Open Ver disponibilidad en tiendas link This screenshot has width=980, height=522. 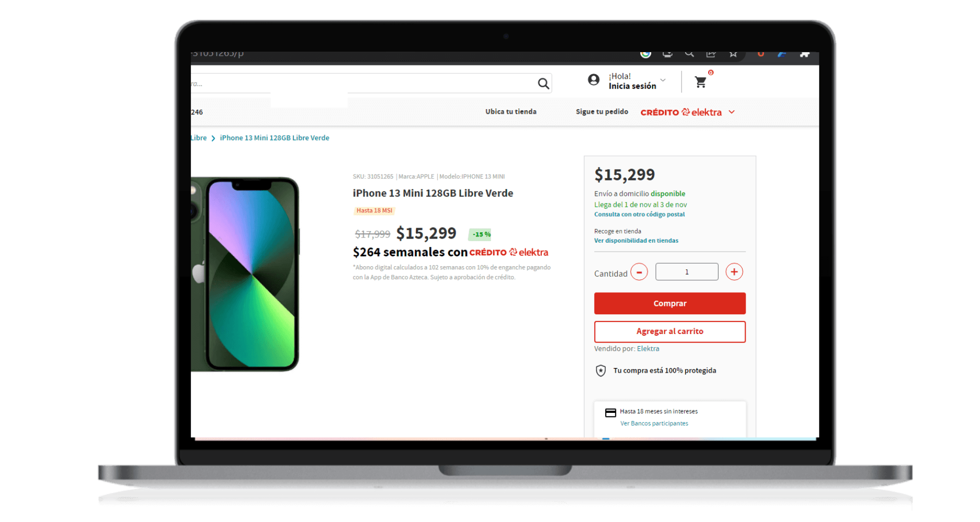636,241
